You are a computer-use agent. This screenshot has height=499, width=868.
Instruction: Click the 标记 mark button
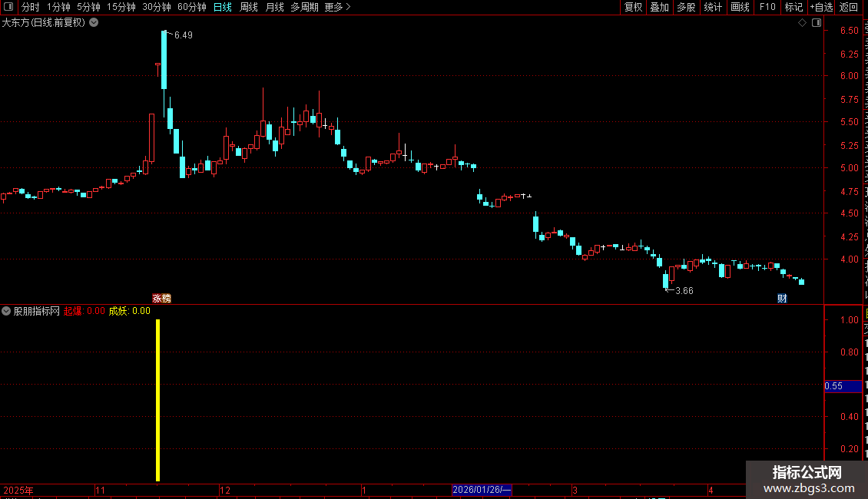click(x=793, y=7)
